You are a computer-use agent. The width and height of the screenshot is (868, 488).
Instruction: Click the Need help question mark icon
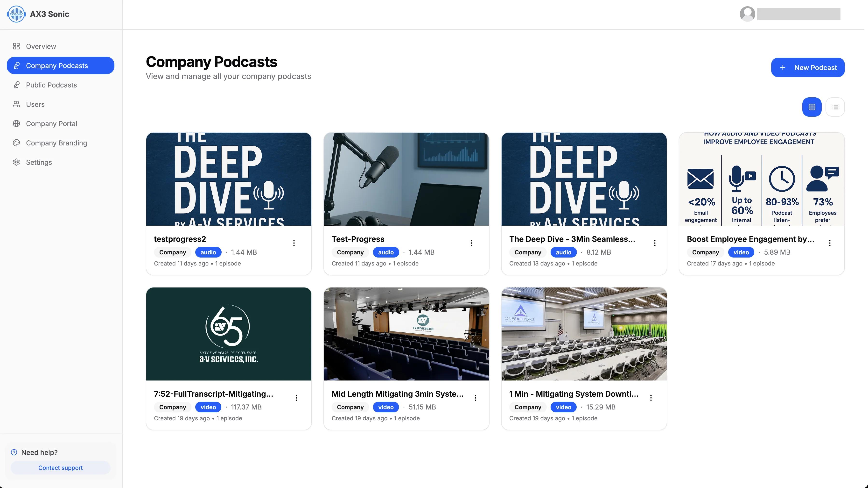[x=14, y=452]
